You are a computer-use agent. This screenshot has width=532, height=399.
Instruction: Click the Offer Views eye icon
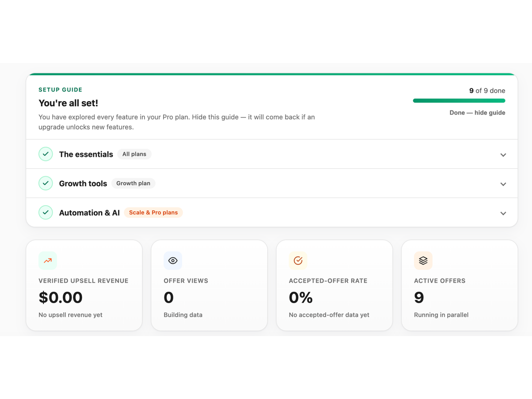pyautogui.click(x=173, y=261)
